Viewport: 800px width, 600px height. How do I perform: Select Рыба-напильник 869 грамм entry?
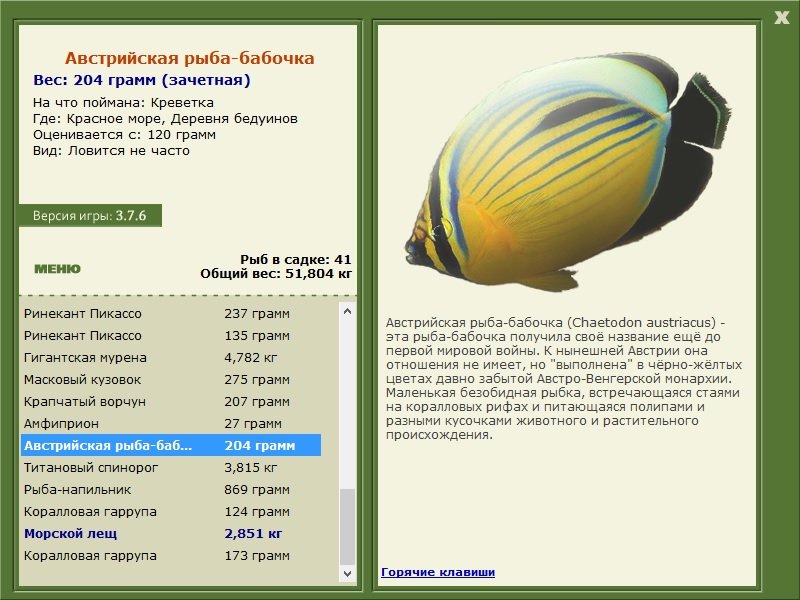click(171, 489)
